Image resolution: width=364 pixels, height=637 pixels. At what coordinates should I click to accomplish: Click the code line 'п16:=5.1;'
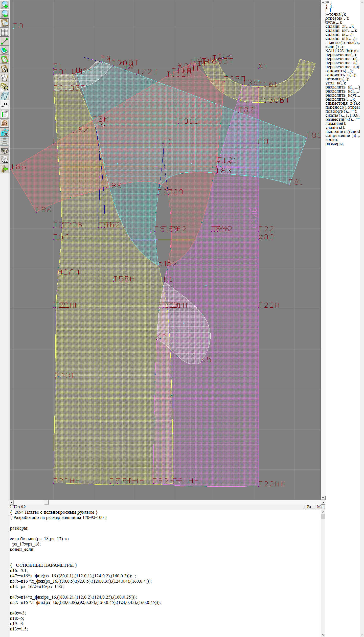coord(19,571)
